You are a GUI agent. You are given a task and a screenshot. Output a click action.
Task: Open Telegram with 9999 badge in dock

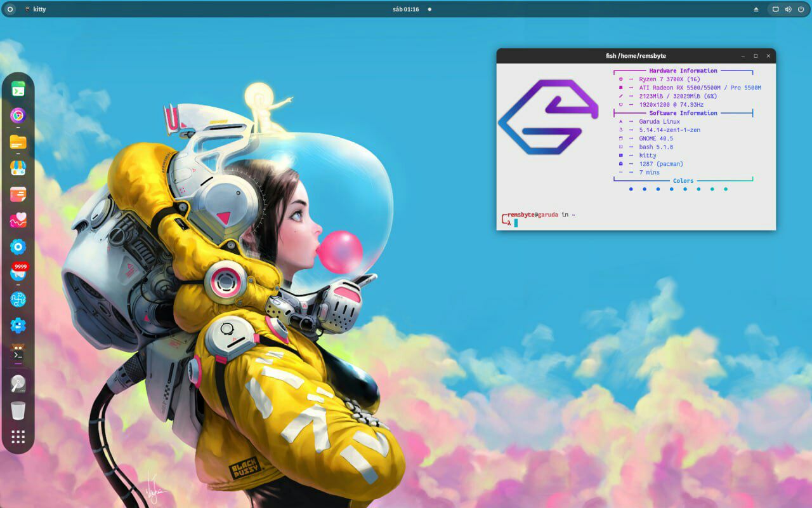[x=19, y=272]
